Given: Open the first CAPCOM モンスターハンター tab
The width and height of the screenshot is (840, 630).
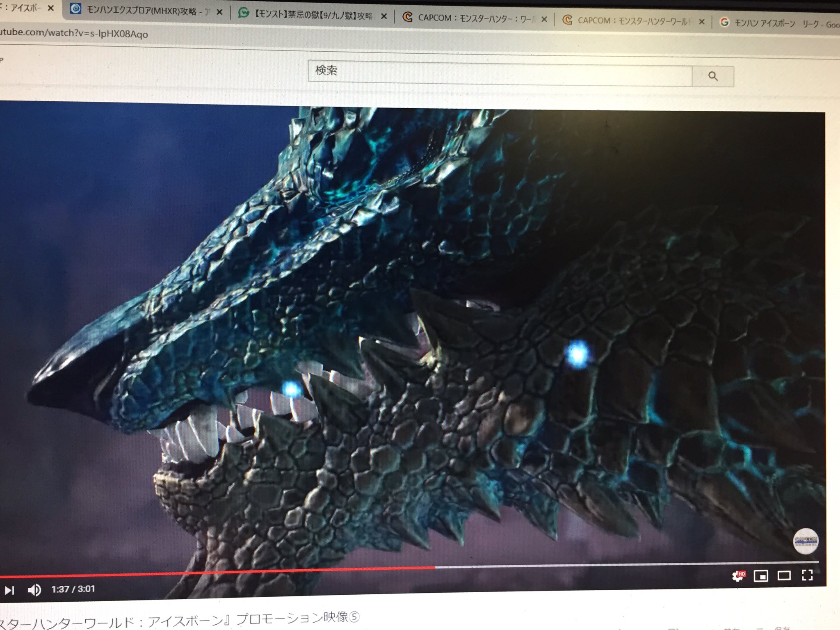Looking at the screenshot, I should (476, 18).
